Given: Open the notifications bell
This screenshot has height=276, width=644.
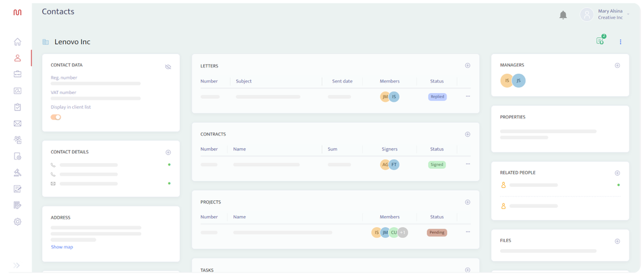Looking at the screenshot, I should pos(563,15).
